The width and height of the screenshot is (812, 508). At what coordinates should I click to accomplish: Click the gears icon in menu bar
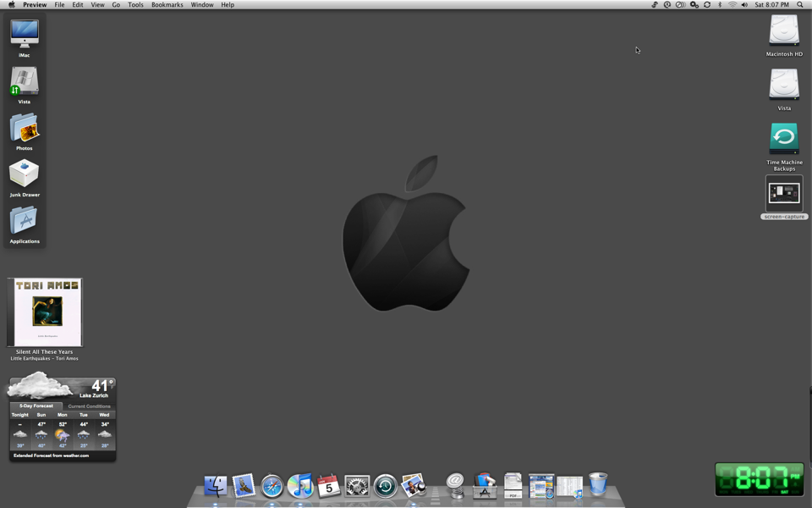tap(694, 5)
